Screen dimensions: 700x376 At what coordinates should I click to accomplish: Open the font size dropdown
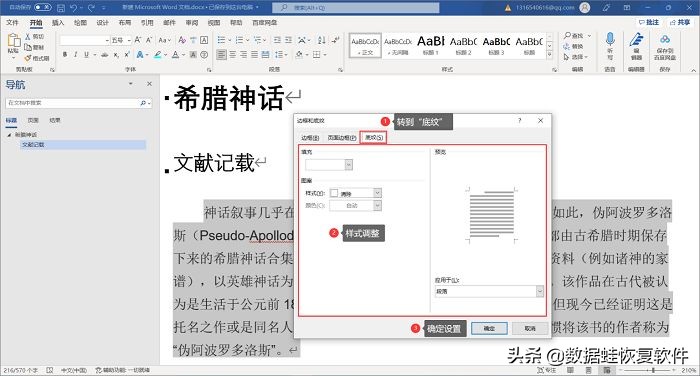pyautogui.click(x=129, y=40)
